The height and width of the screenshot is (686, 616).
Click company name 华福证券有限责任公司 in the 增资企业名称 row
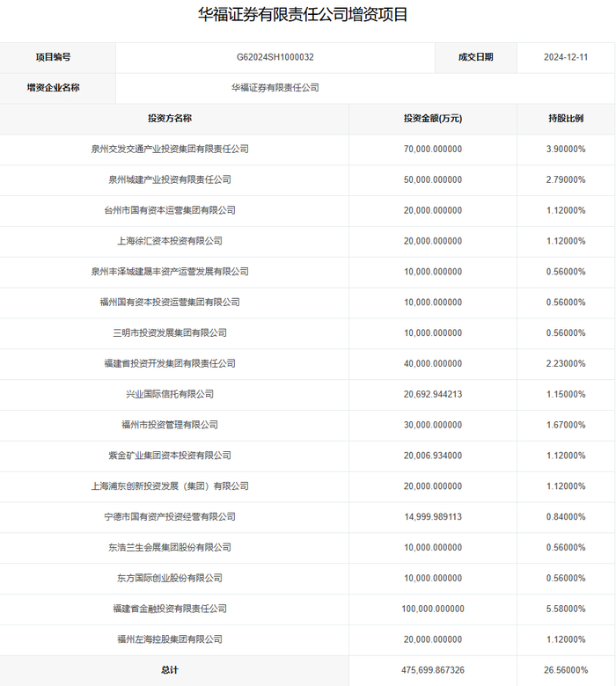click(x=275, y=88)
